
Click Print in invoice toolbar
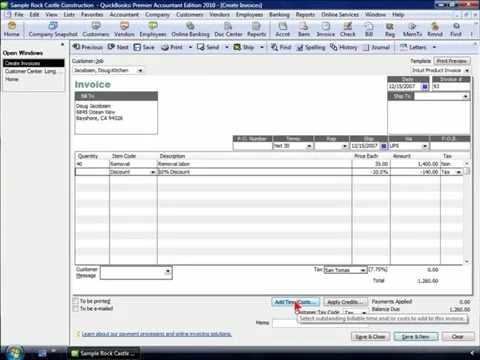[x=172, y=47]
